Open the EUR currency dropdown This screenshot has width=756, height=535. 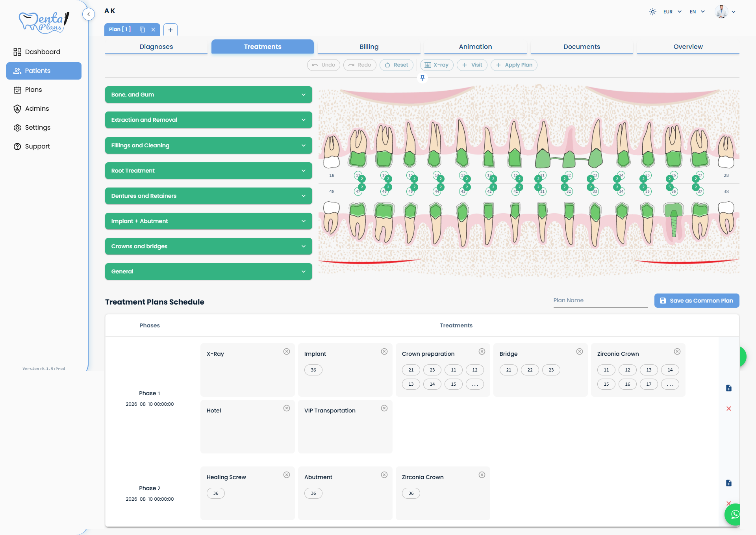673,12
